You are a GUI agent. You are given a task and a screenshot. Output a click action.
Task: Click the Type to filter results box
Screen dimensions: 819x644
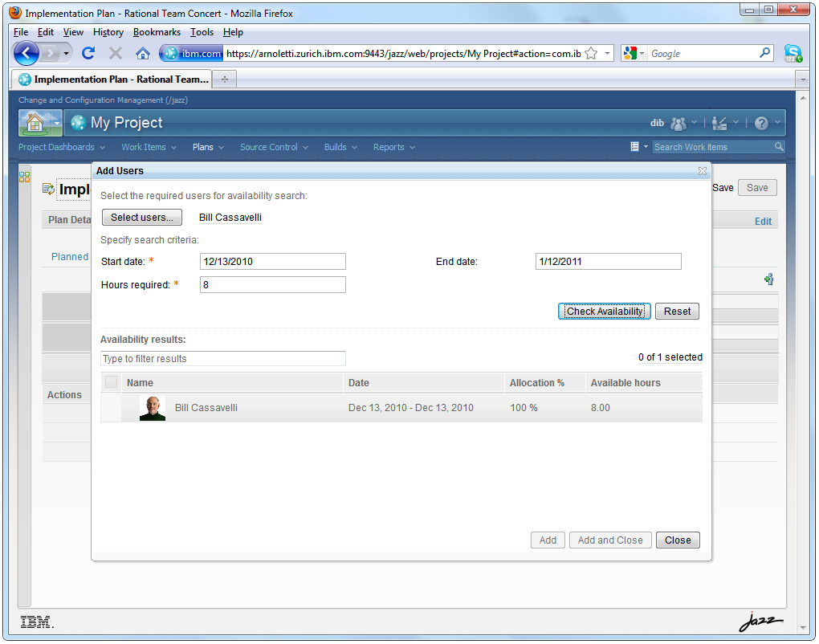click(223, 358)
